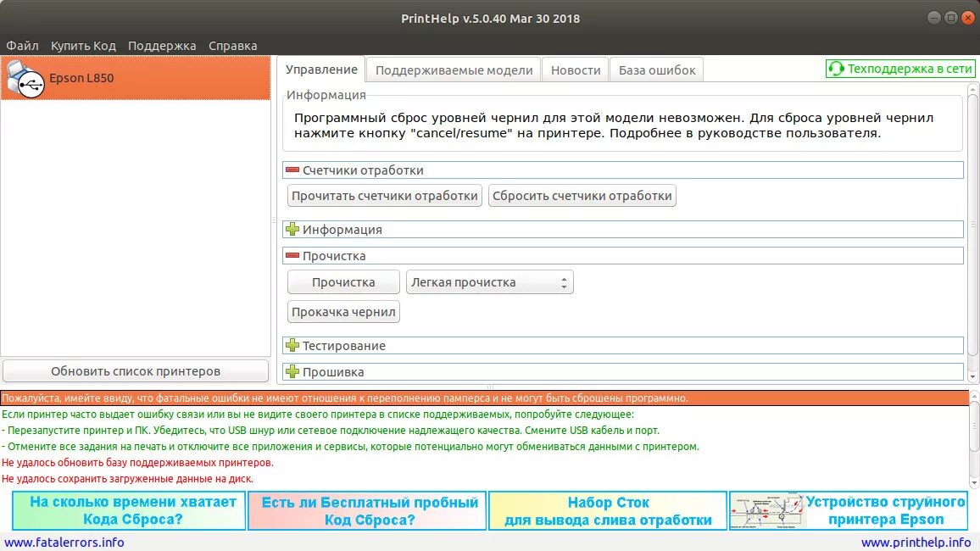Open the Справка menu
980x551 pixels.
[x=232, y=46]
